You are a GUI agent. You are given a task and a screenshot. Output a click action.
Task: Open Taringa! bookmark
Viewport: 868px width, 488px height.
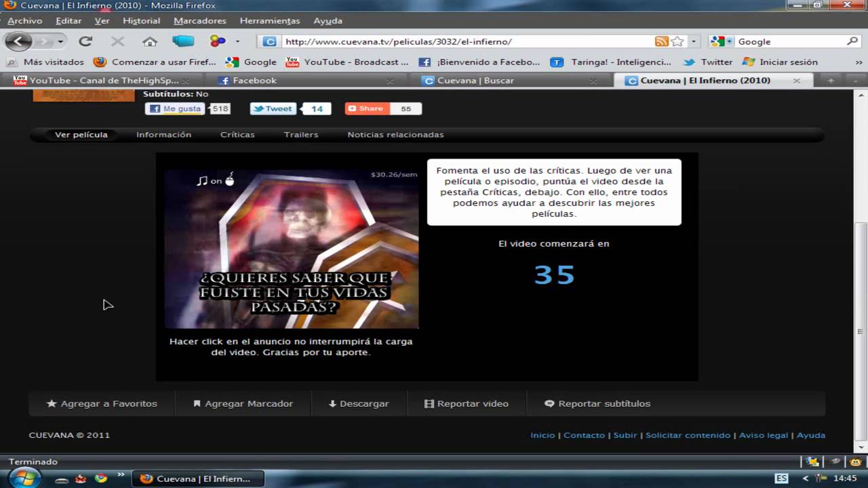(610, 62)
